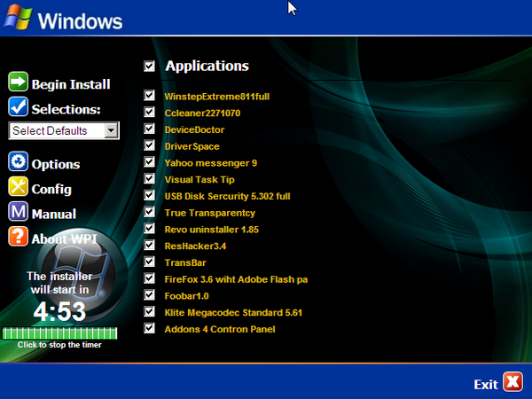Select USB Disk Sercurity 5.302 full entry
Image resolution: width=532 pixels, height=399 pixels.
point(227,196)
